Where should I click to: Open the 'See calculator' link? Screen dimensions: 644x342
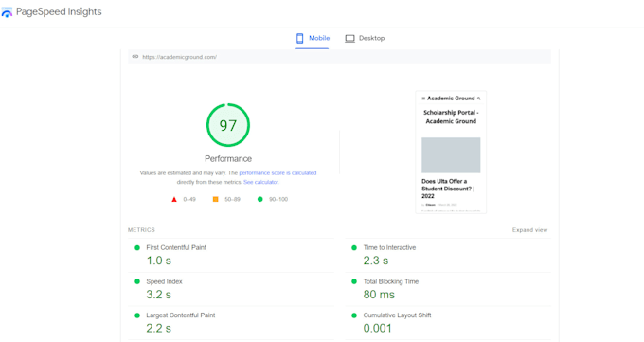(x=260, y=182)
